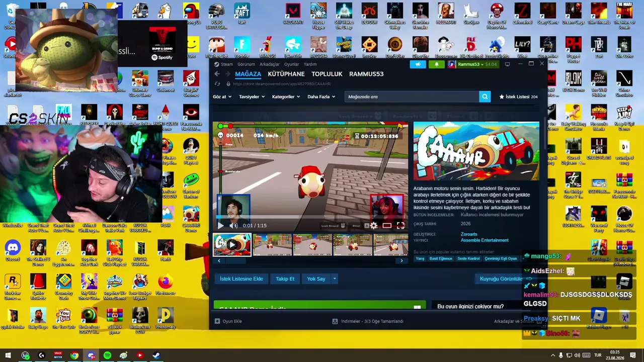The height and width of the screenshot is (362, 644).
Task: Open the Görünüm menu
Action: tap(246, 64)
